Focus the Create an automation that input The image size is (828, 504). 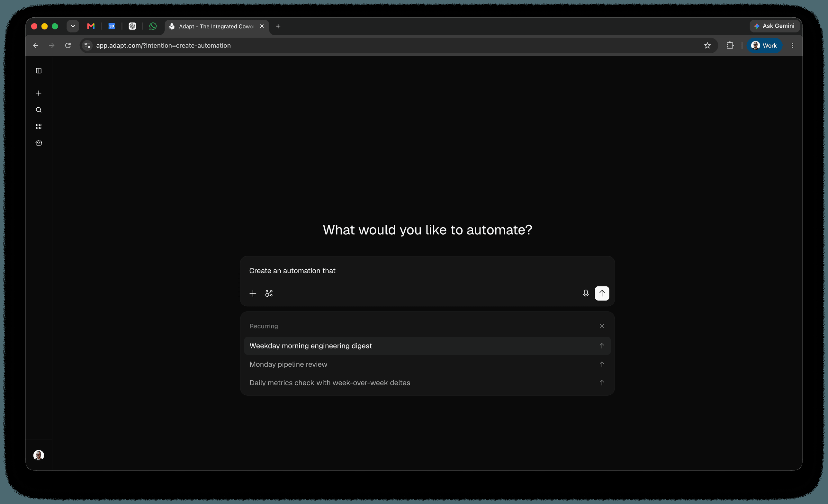click(x=427, y=271)
